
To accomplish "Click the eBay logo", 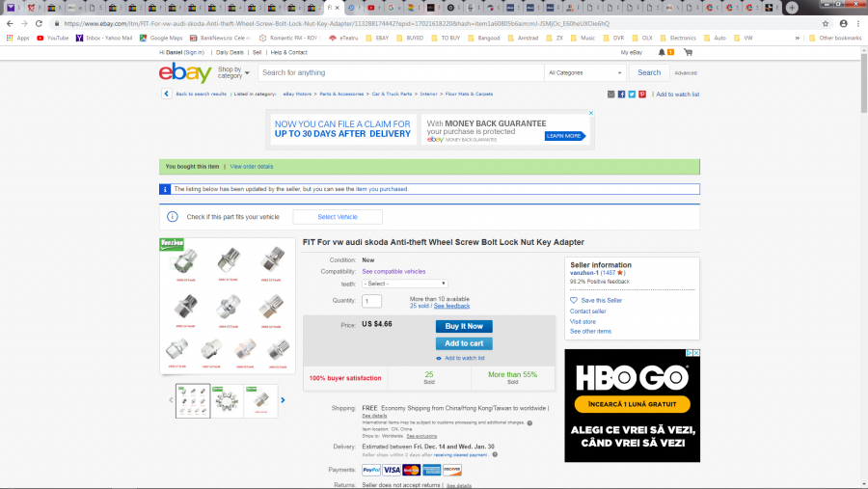I will [x=186, y=72].
